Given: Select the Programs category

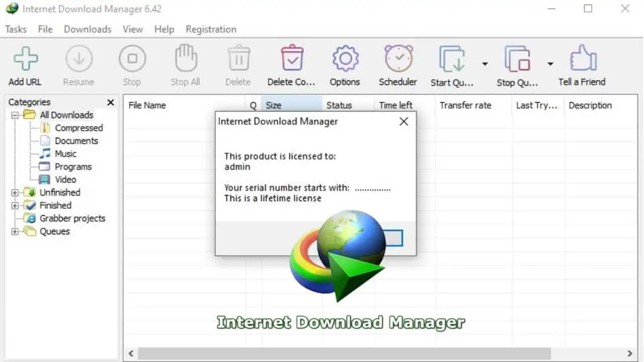Looking at the screenshot, I should click(x=73, y=166).
